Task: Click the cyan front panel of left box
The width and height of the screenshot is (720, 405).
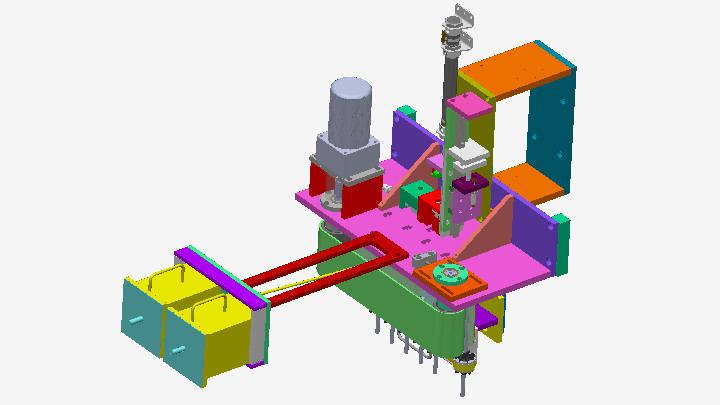Action: click(x=141, y=316)
